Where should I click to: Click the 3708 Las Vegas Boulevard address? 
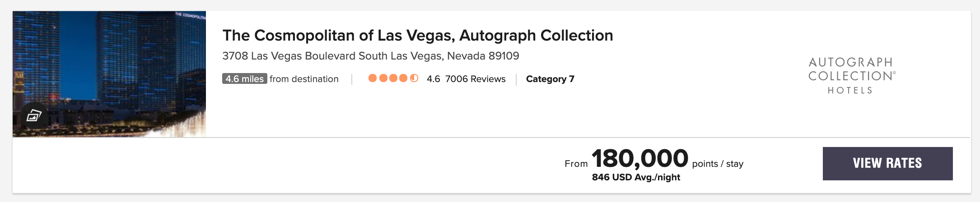(370, 56)
